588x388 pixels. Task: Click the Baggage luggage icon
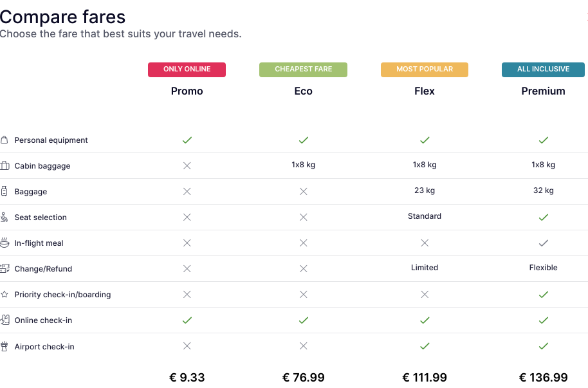tap(4, 191)
